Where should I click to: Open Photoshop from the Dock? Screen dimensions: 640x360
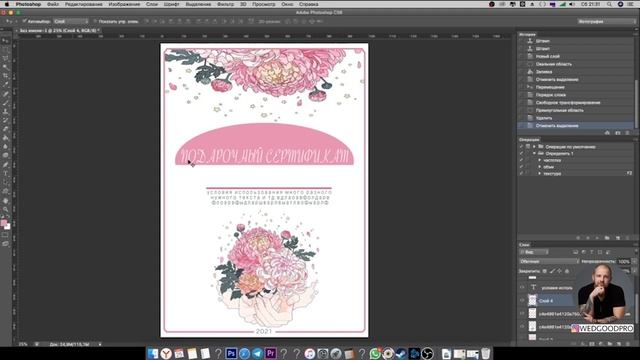[x=231, y=353]
